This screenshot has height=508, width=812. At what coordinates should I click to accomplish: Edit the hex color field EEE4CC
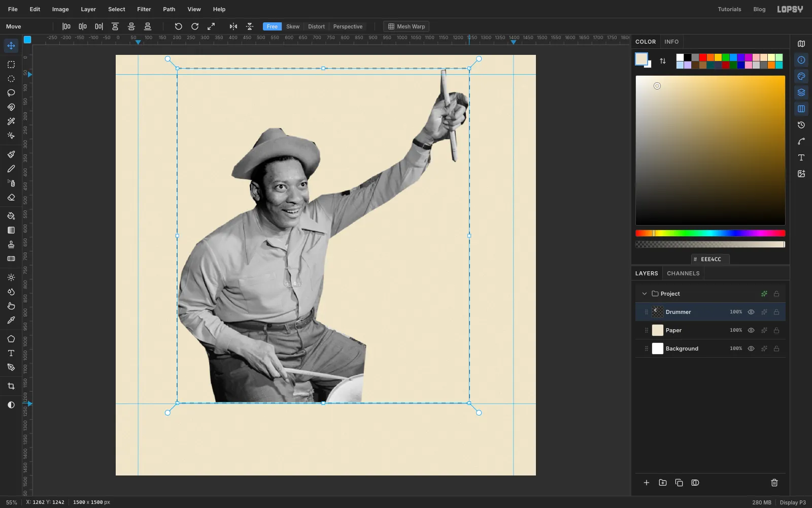click(x=710, y=259)
